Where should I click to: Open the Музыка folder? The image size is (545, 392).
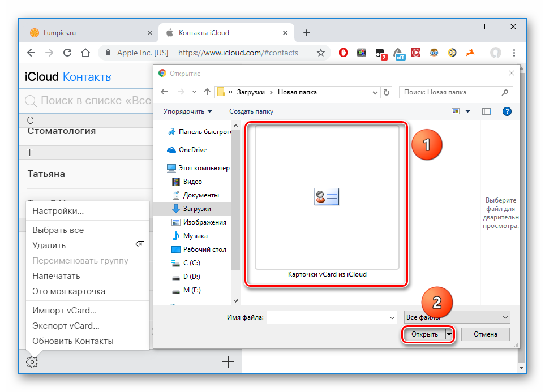(190, 236)
